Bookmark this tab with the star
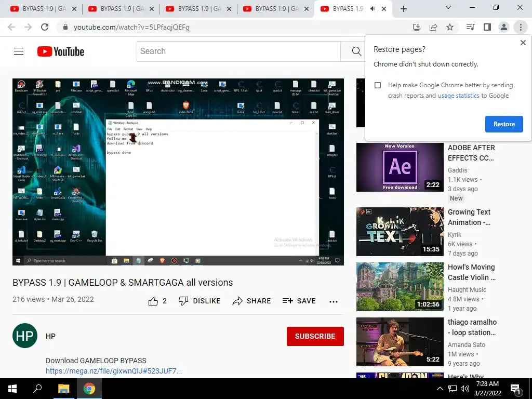The height and width of the screenshot is (399, 532). pyautogui.click(x=450, y=27)
